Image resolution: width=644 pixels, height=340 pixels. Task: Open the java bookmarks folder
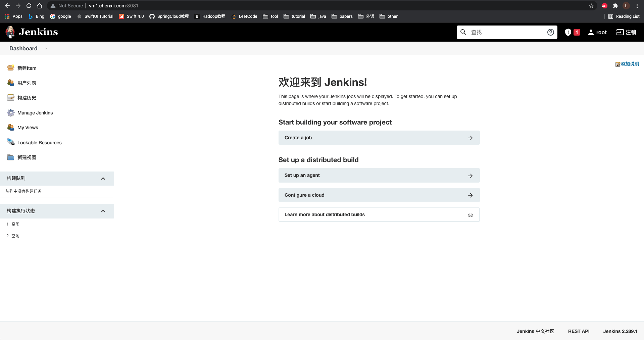pyautogui.click(x=318, y=16)
